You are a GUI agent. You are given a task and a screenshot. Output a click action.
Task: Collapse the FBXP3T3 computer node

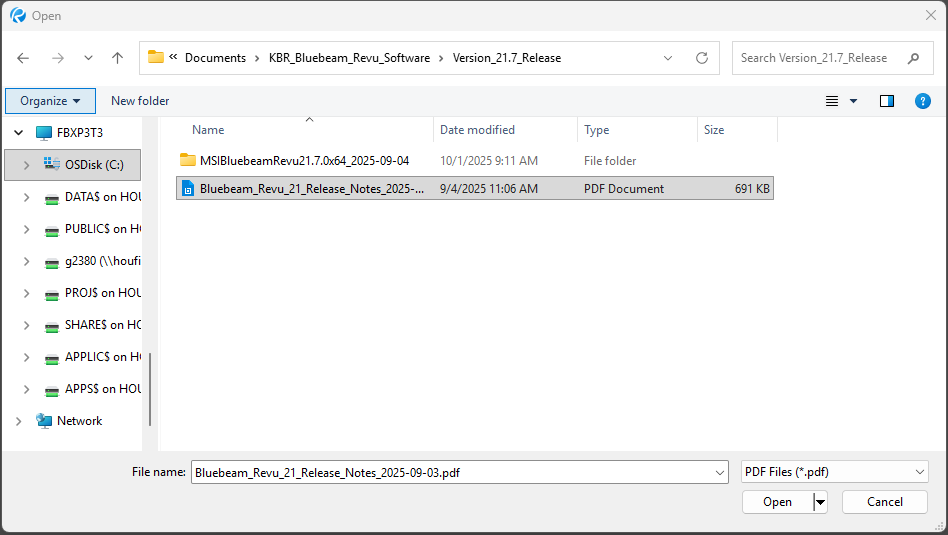19,132
